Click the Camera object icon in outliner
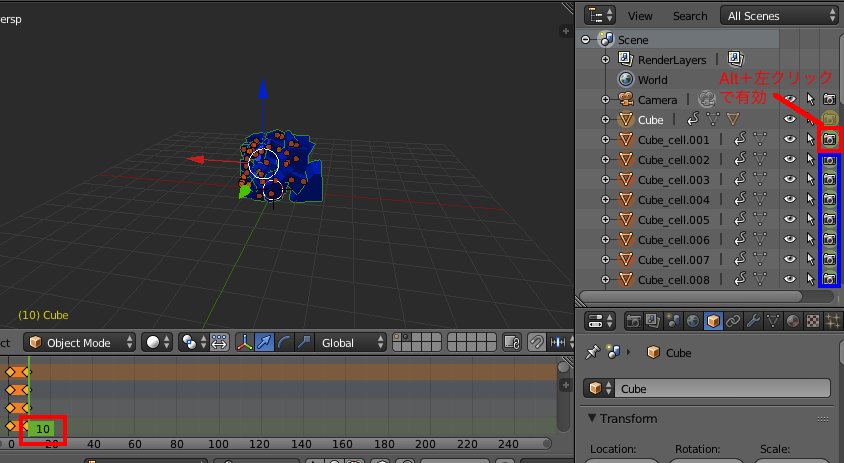The width and height of the screenshot is (844, 463). click(x=625, y=99)
